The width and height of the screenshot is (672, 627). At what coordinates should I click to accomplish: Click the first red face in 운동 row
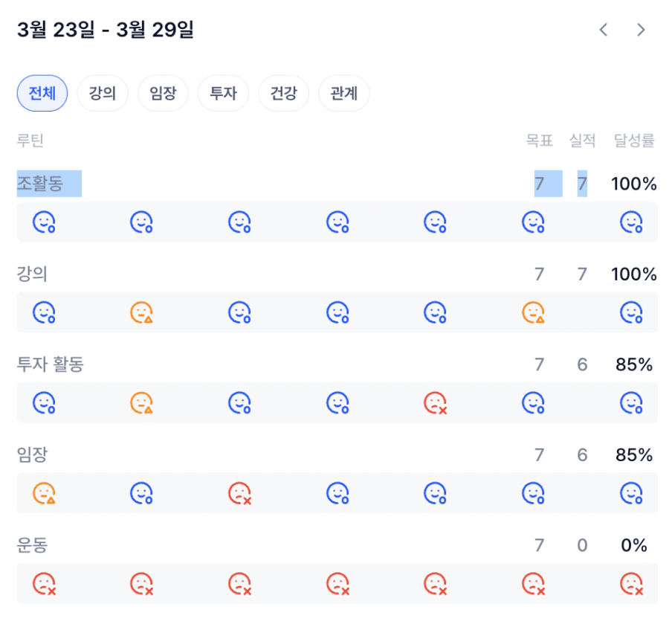pyautogui.click(x=44, y=584)
